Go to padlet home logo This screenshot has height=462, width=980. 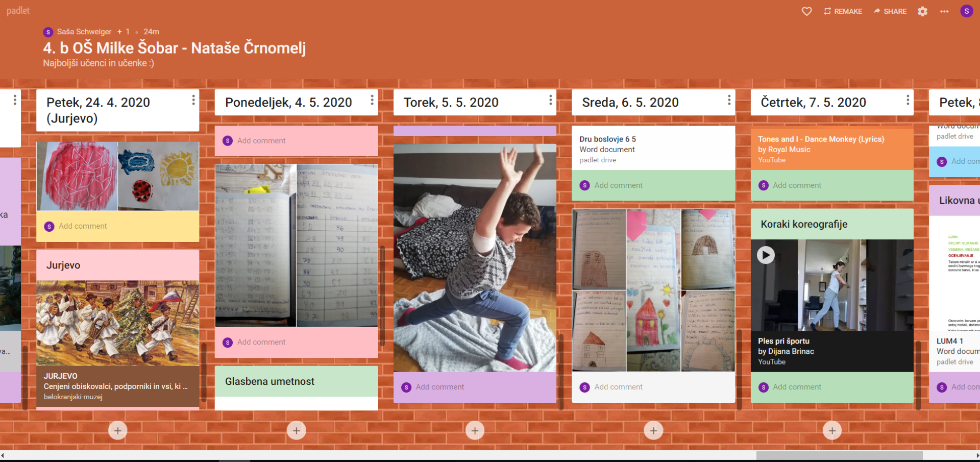(18, 11)
